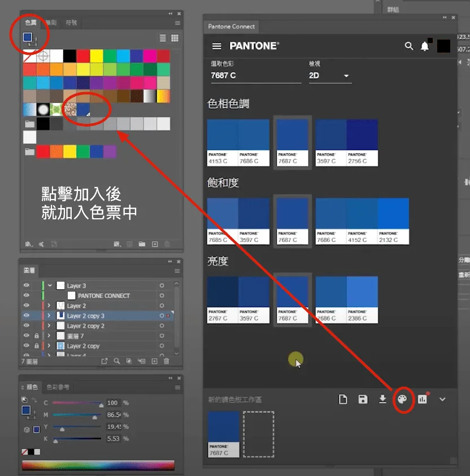Click the out-of-gamut cube icon in Color panel

tap(27, 430)
